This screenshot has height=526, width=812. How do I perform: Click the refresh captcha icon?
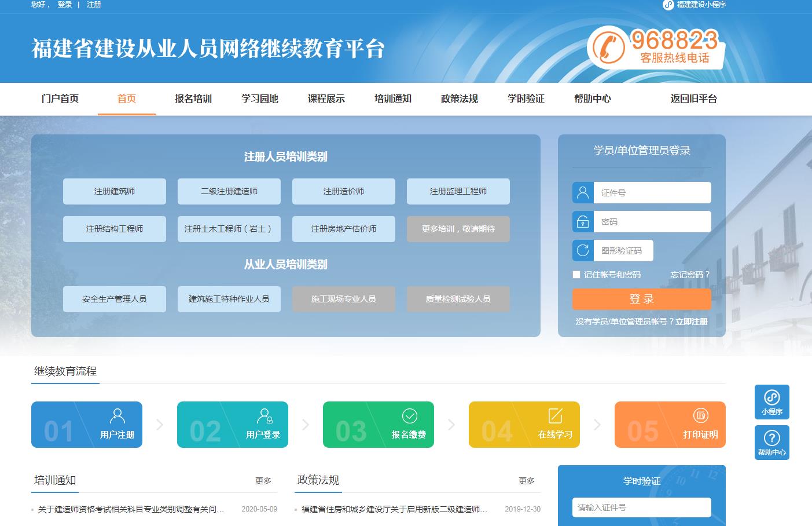point(583,250)
